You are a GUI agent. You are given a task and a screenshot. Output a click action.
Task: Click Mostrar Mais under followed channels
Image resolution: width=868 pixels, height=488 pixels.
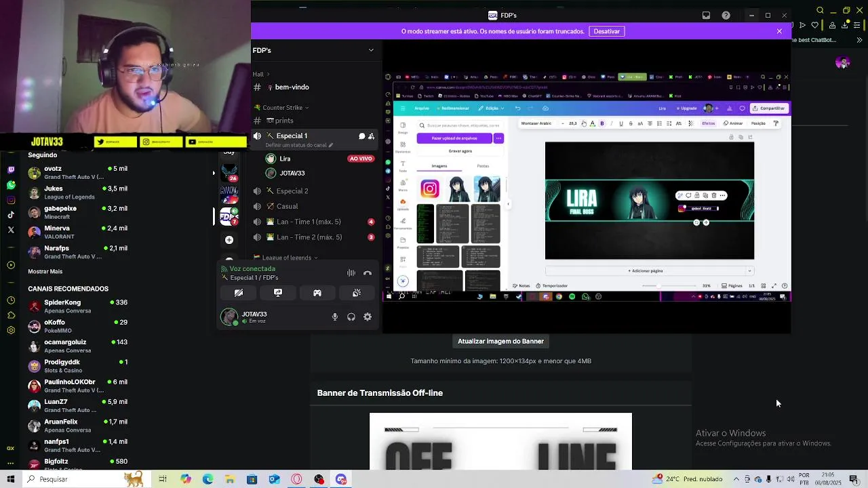pos(45,271)
